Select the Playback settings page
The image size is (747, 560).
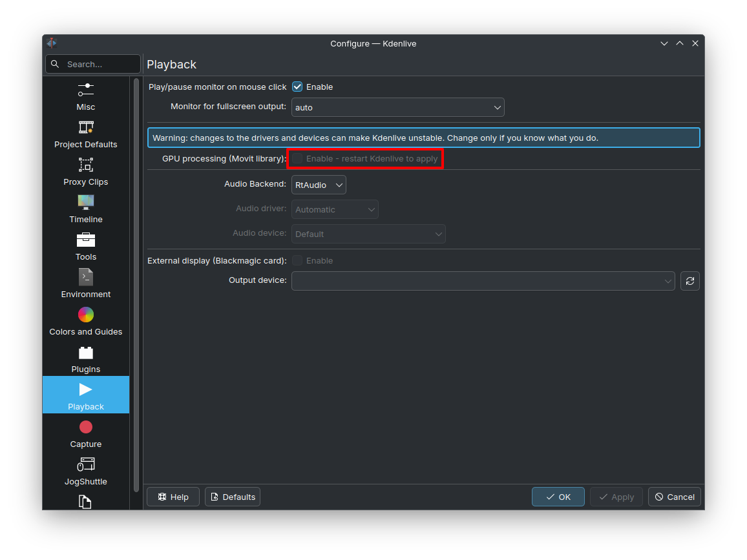click(x=86, y=395)
